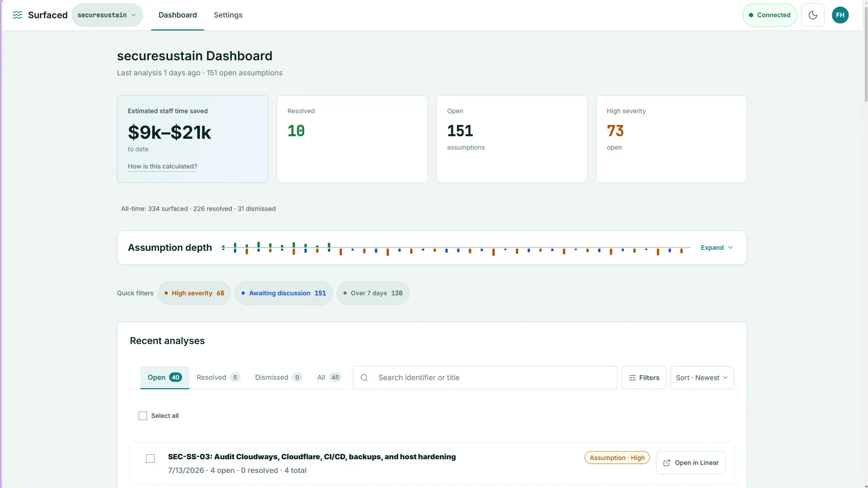Click the Assumption depth sparkline chart

(x=456, y=248)
